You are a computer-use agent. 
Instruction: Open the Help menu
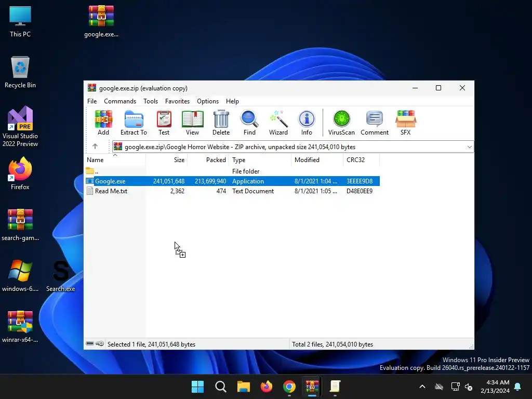(x=232, y=101)
